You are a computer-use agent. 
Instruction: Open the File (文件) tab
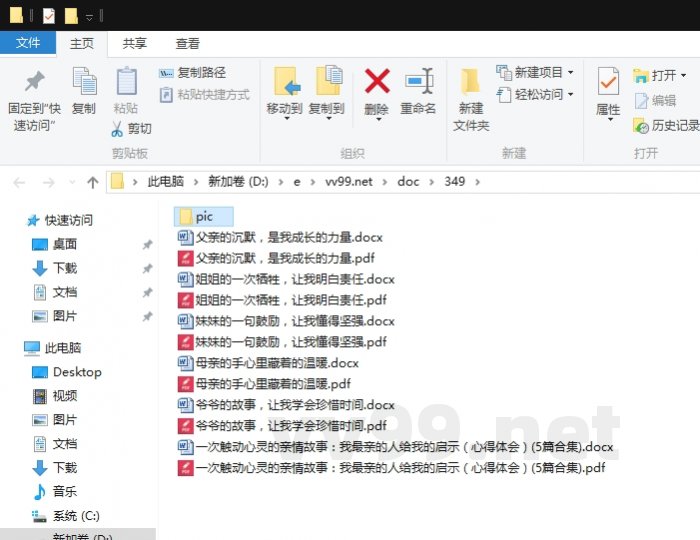coord(28,43)
